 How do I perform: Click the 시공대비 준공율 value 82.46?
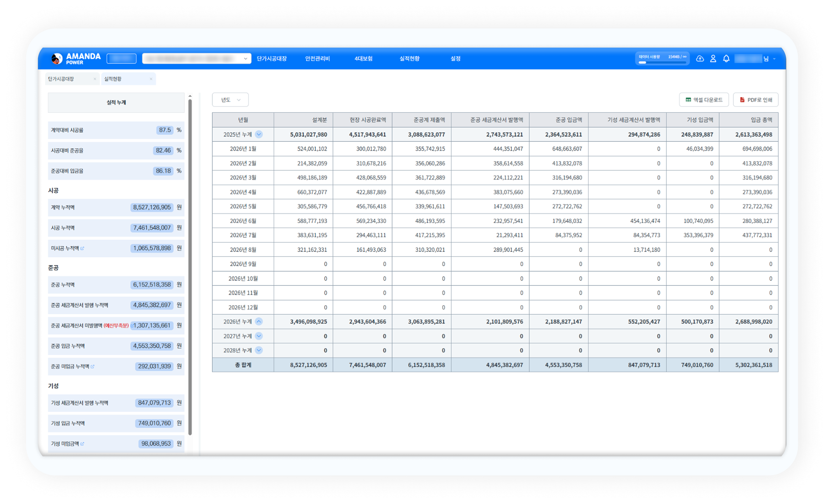click(163, 151)
